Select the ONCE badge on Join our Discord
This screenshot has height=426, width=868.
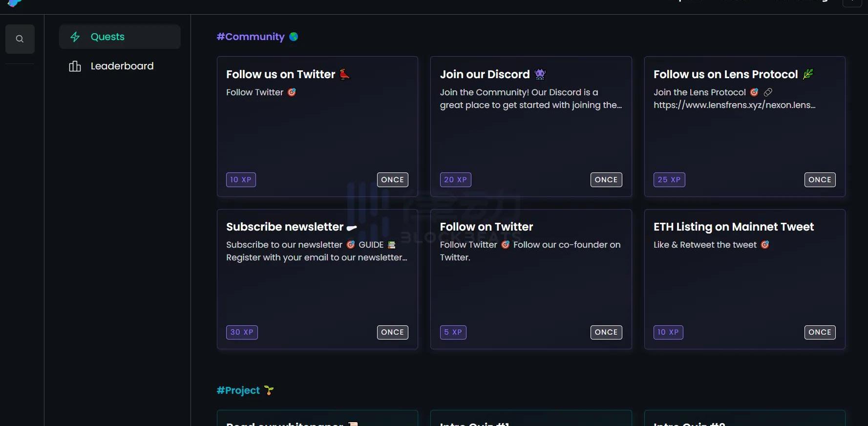[606, 180]
